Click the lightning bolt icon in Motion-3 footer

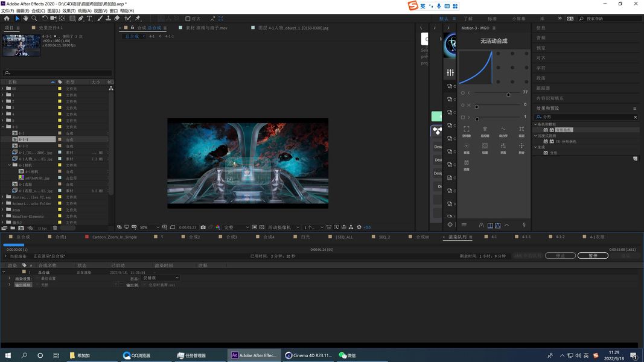[x=524, y=225]
